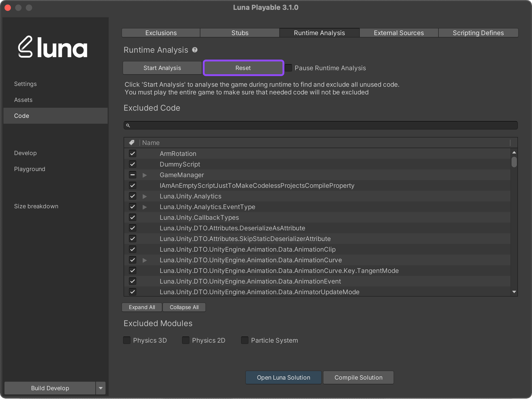Expand the GameManager tree row
Viewport: 532px width, 399px height.
pyautogui.click(x=145, y=175)
